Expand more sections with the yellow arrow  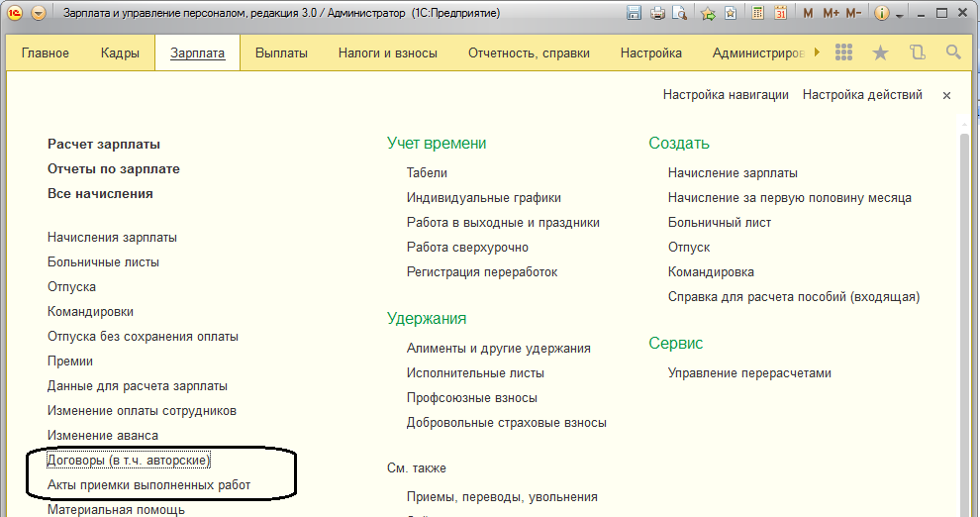pos(817,52)
